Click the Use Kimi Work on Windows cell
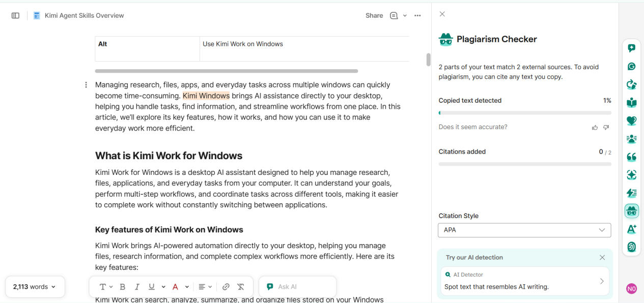The height and width of the screenshot is (303, 644). (304, 49)
